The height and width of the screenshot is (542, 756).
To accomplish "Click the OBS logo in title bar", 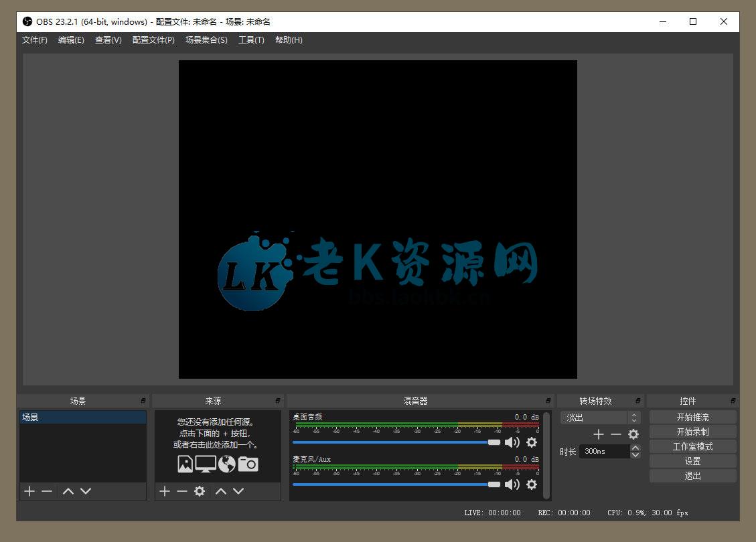I will click(27, 21).
